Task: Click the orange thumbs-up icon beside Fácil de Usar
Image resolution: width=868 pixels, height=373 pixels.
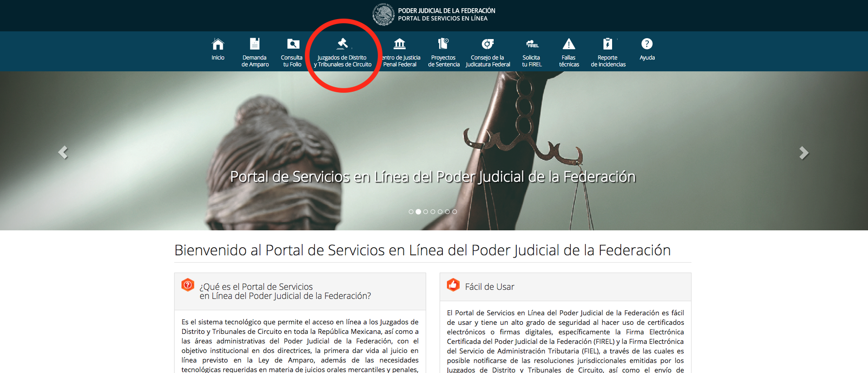Action: (x=453, y=285)
